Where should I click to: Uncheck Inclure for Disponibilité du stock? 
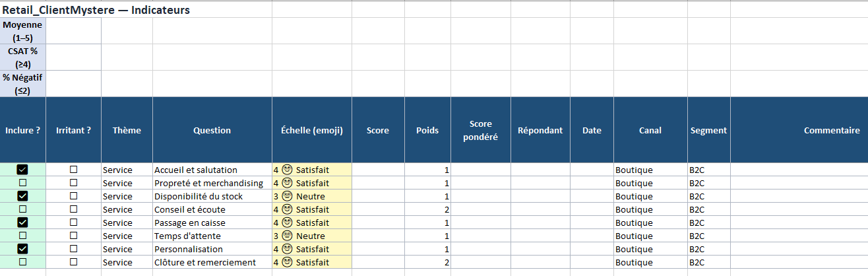coord(22,196)
